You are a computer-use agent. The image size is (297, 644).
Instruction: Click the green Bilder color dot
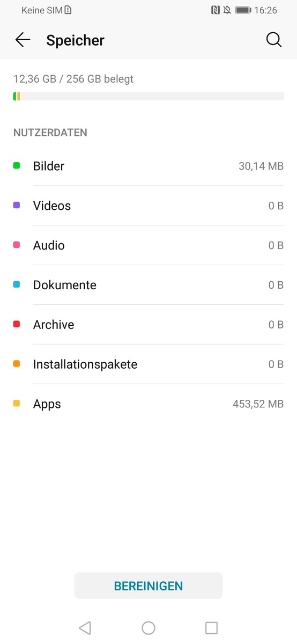pos(17,166)
